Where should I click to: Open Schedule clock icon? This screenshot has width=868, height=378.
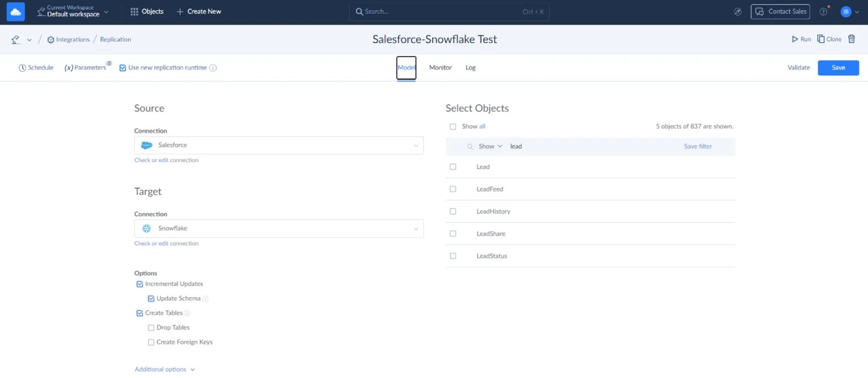(23, 68)
